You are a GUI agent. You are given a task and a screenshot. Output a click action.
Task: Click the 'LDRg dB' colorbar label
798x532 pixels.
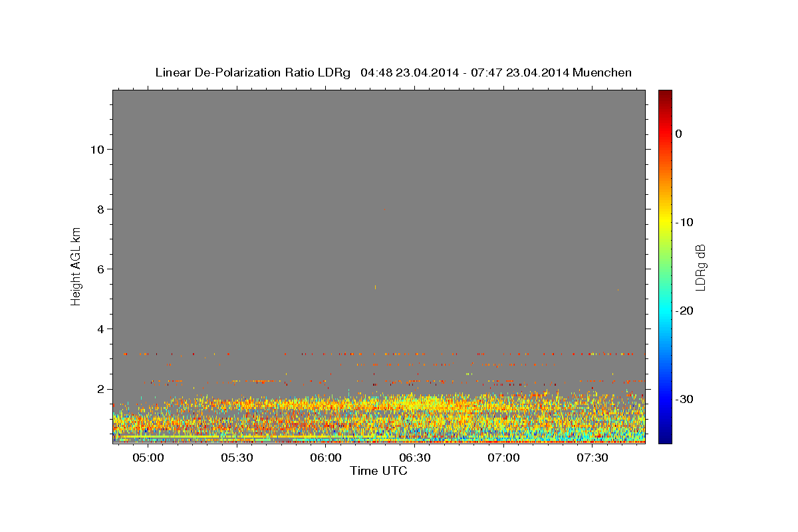(700, 267)
